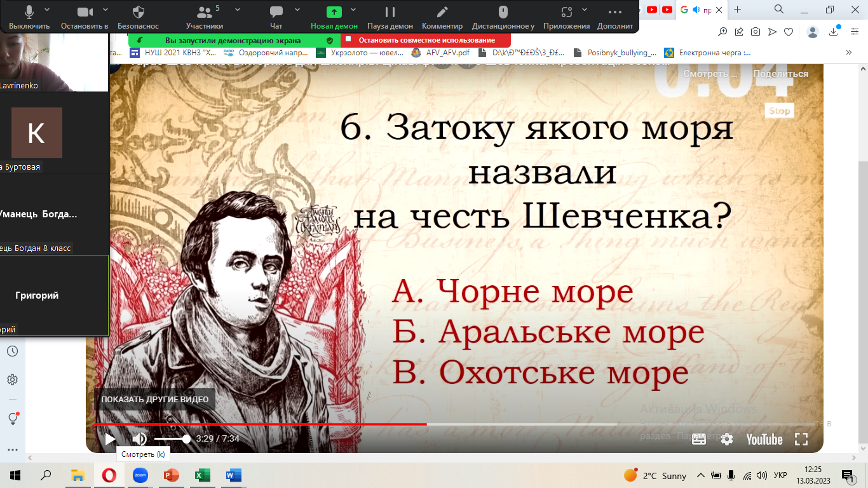This screenshot has height=488, width=868.
Task: Switch to the first YouTube tab
Action: point(652,10)
